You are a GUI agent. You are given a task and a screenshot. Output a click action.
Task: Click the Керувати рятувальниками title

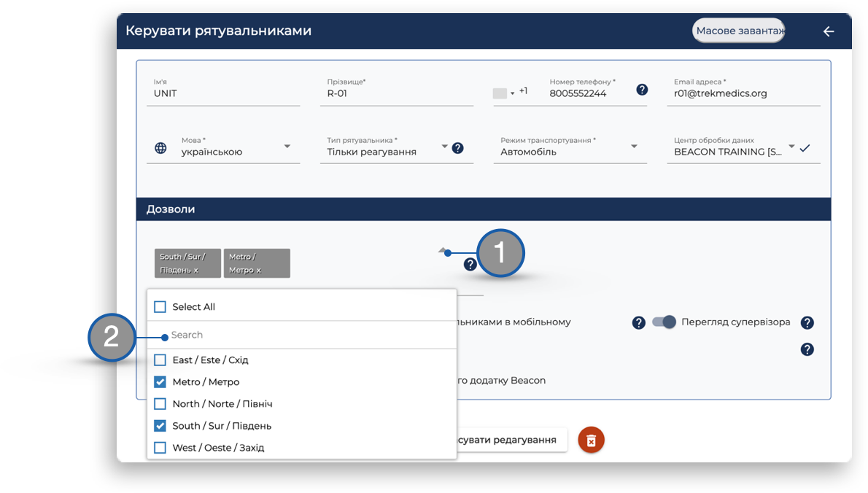[x=219, y=31]
